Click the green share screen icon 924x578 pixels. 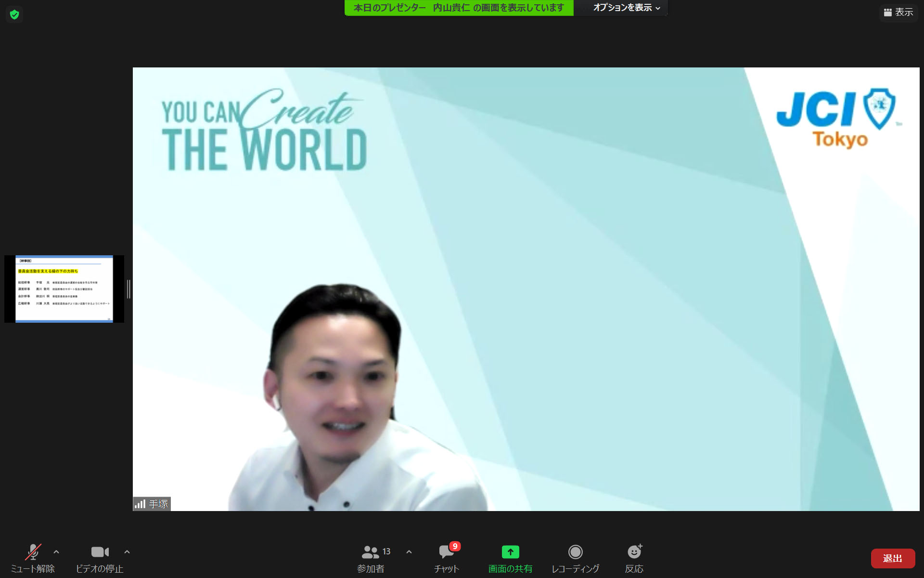coord(510,552)
